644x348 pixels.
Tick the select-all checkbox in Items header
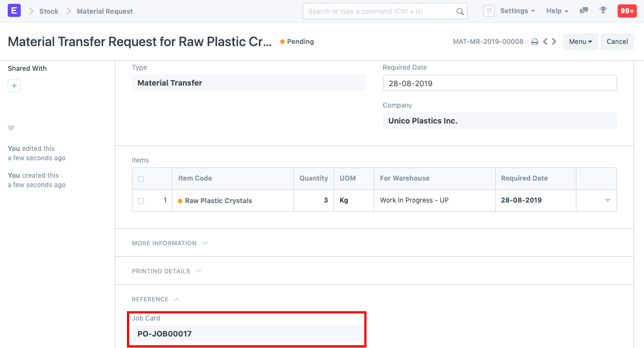click(x=141, y=179)
